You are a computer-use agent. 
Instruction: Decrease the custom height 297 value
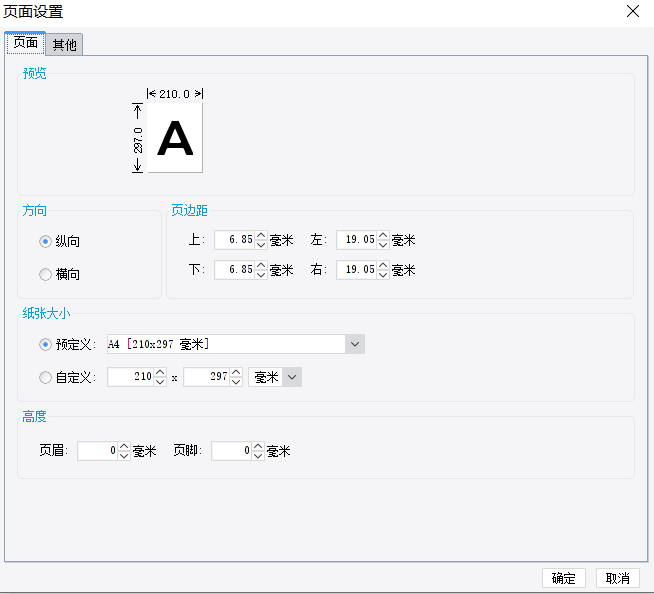pyautogui.click(x=236, y=382)
